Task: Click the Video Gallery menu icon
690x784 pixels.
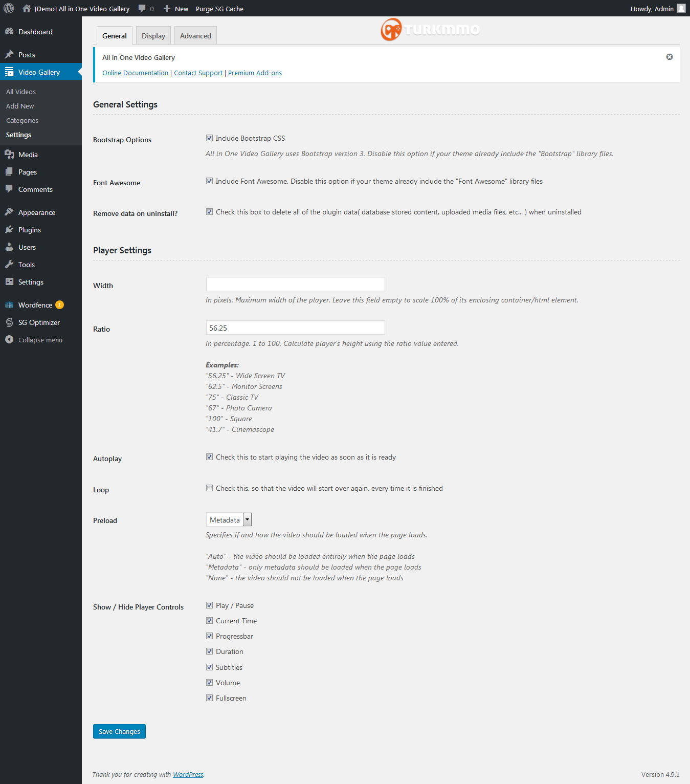Action: point(9,72)
